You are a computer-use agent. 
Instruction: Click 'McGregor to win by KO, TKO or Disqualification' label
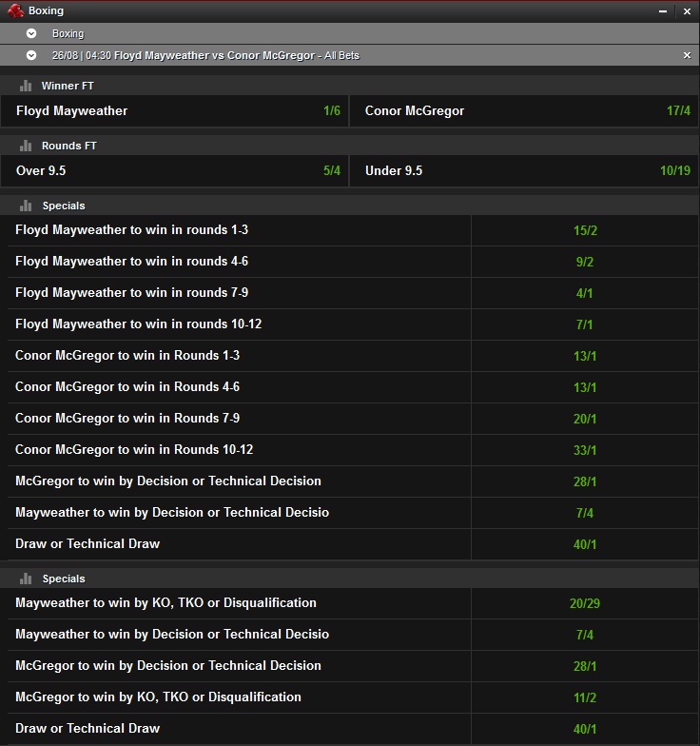158,697
